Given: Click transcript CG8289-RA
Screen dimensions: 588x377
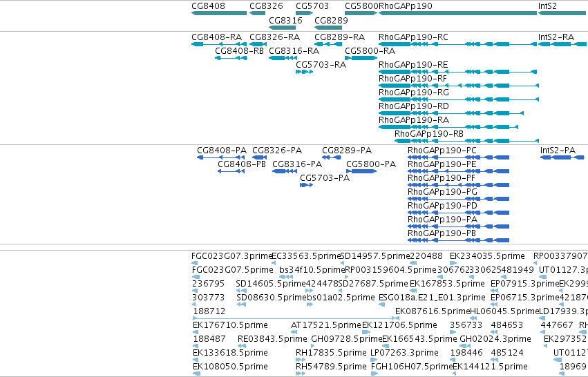Looking at the screenshot, I should [328, 44].
